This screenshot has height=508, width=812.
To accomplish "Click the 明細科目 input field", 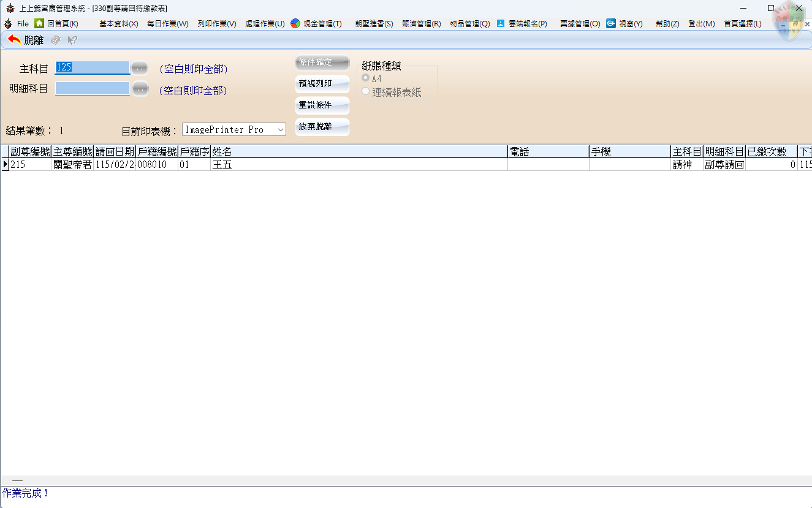I will coord(93,89).
